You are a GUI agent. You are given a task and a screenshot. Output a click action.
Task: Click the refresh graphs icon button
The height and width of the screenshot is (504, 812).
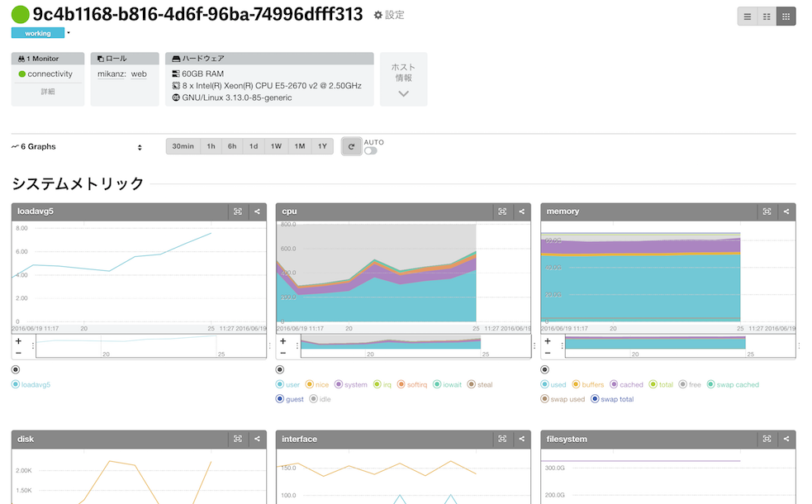pyautogui.click(x=351, y=146)
